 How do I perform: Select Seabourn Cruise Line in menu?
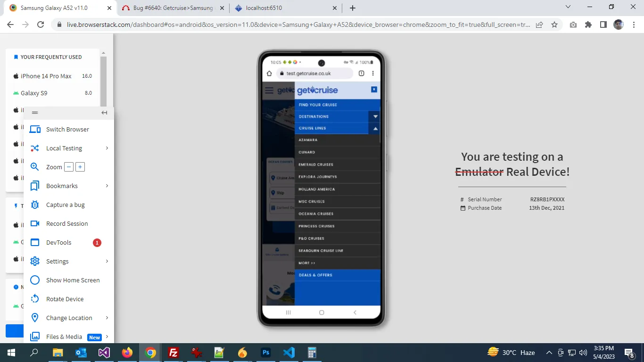(x=337, y=250)
